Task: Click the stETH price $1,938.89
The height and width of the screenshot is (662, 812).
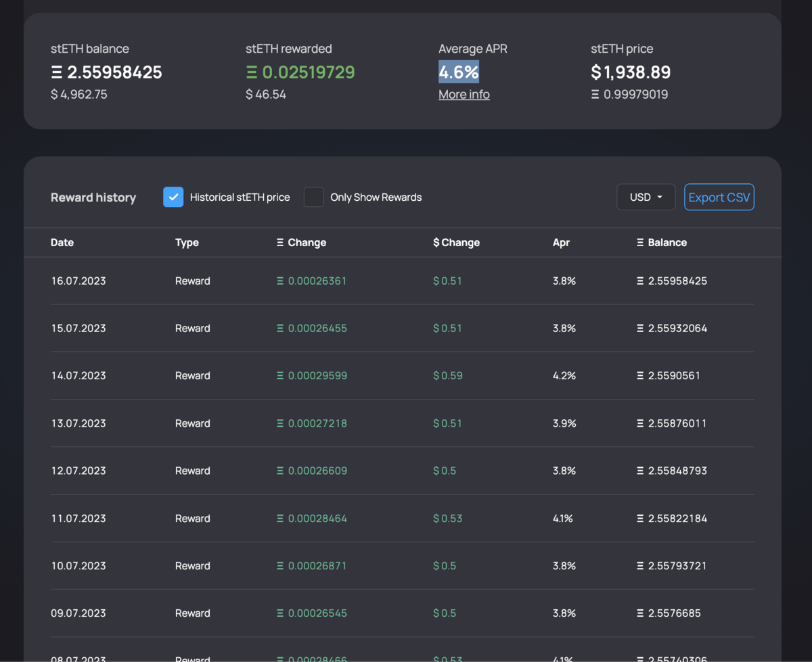Action: click(x=631, y=72)
